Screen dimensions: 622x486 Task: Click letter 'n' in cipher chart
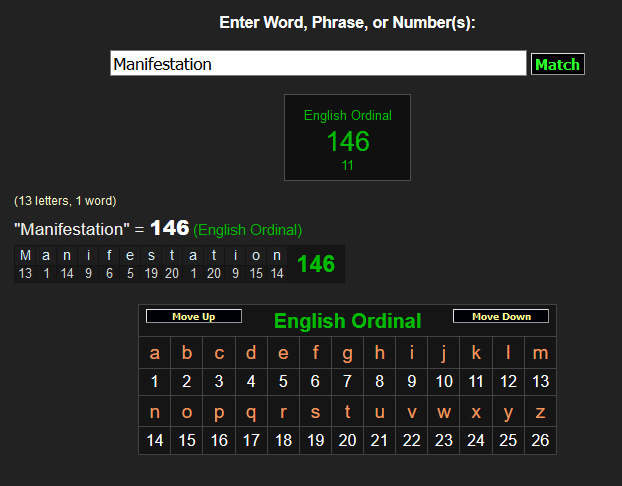tap(154, 411)
